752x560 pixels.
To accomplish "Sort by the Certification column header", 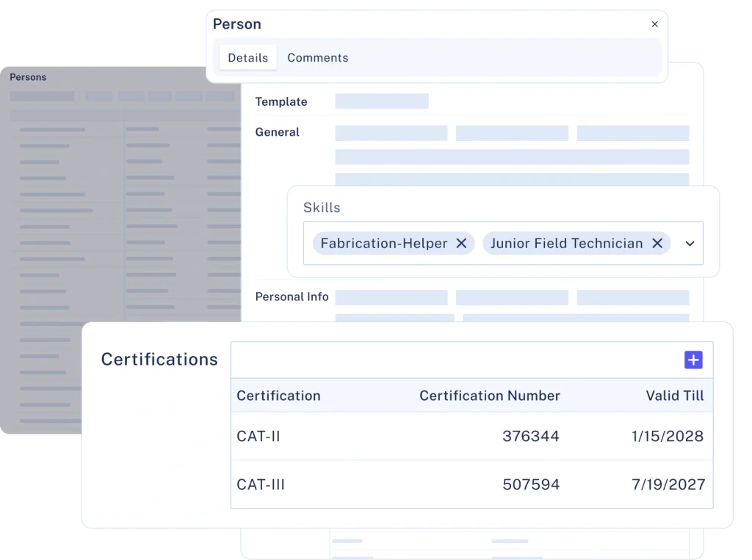I will click(278, 396).
